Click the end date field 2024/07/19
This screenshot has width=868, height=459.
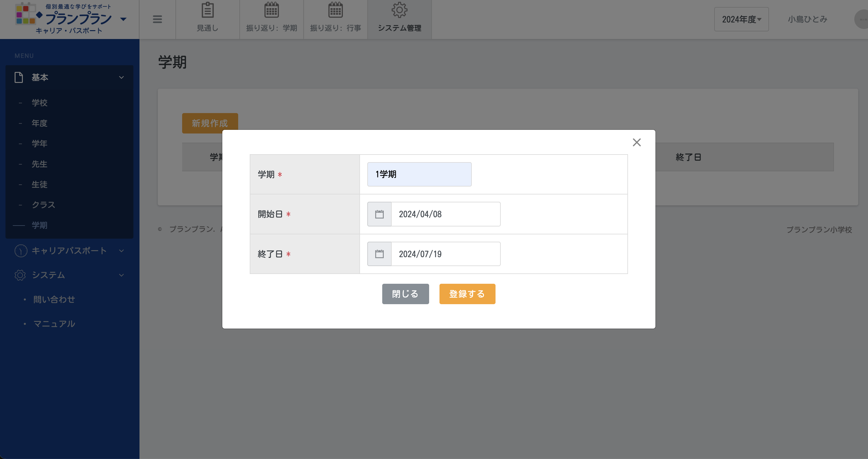(x=445, y=254)
